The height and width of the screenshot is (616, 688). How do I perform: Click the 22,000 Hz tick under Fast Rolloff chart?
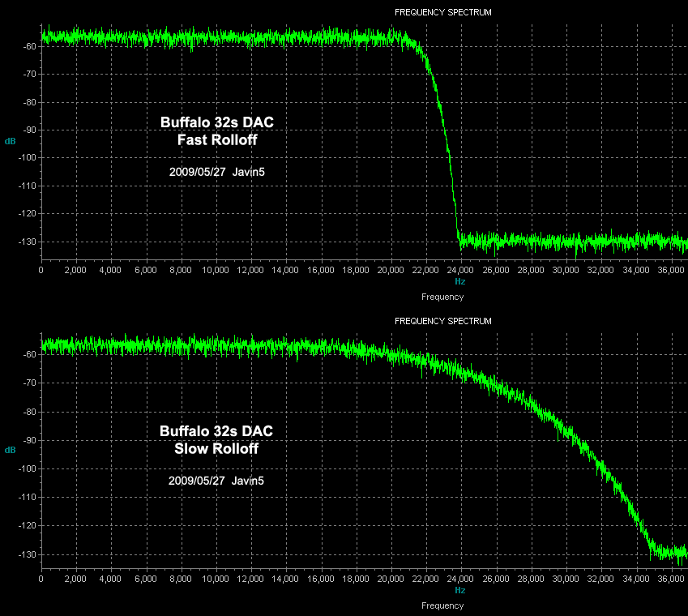click(425, 270)
